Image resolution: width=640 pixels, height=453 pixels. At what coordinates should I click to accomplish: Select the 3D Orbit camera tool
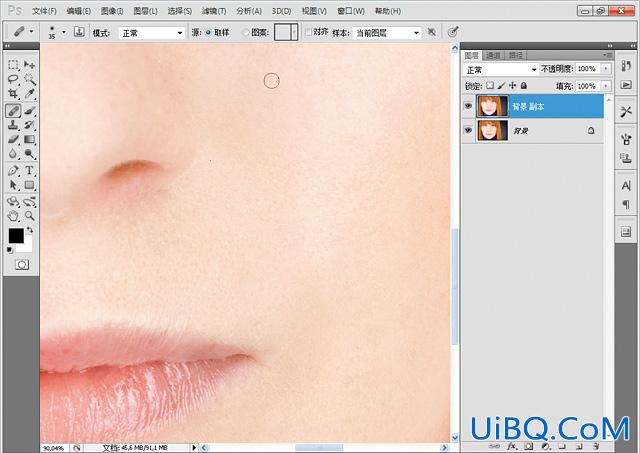click(x=29, y=201)
